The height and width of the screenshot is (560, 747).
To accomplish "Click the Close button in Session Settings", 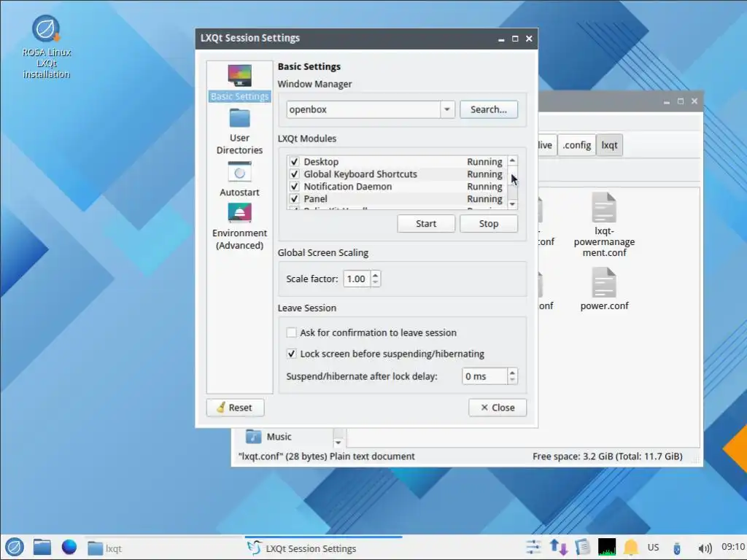I will 498,408.
